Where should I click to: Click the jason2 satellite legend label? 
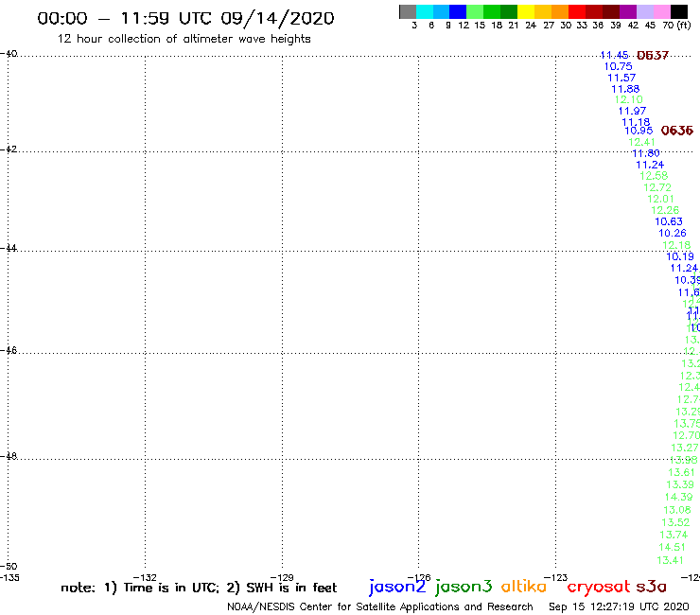pos(397,587)
